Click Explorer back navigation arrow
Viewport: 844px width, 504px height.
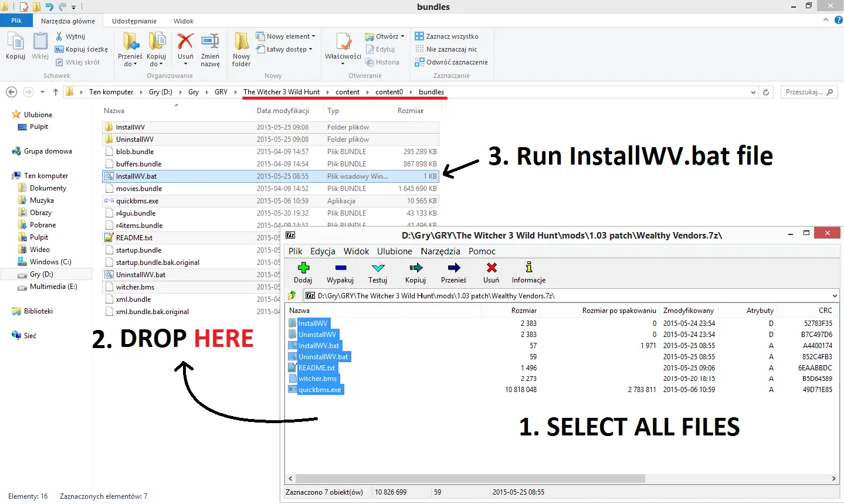(11, 92)
